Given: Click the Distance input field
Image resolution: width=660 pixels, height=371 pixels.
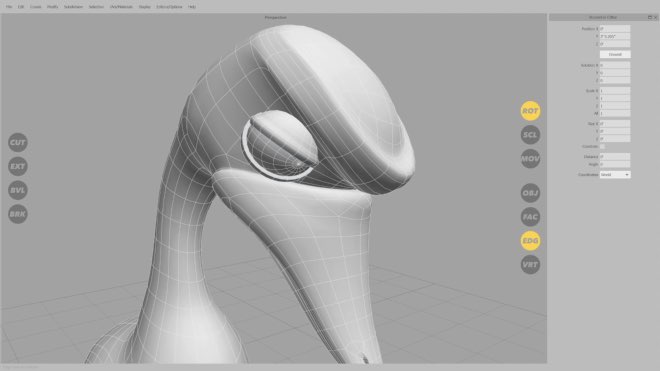Looking at the screenshot, I should (x=615, y=157).
